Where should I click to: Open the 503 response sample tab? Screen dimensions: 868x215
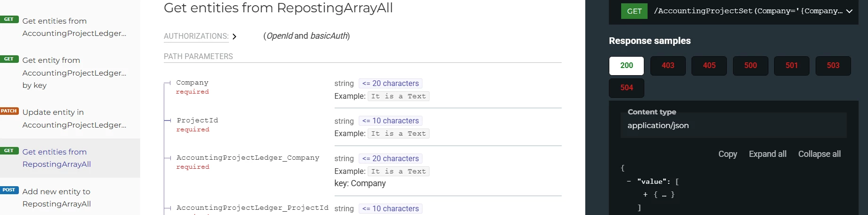[x=833, y=66]
